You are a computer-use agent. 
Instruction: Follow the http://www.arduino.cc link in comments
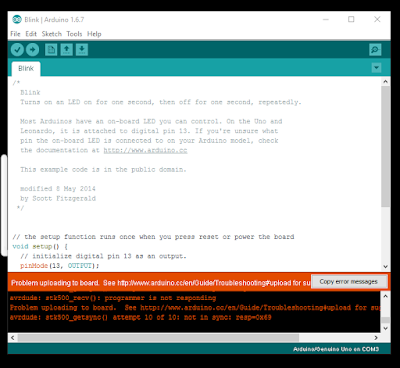[145, 150]
